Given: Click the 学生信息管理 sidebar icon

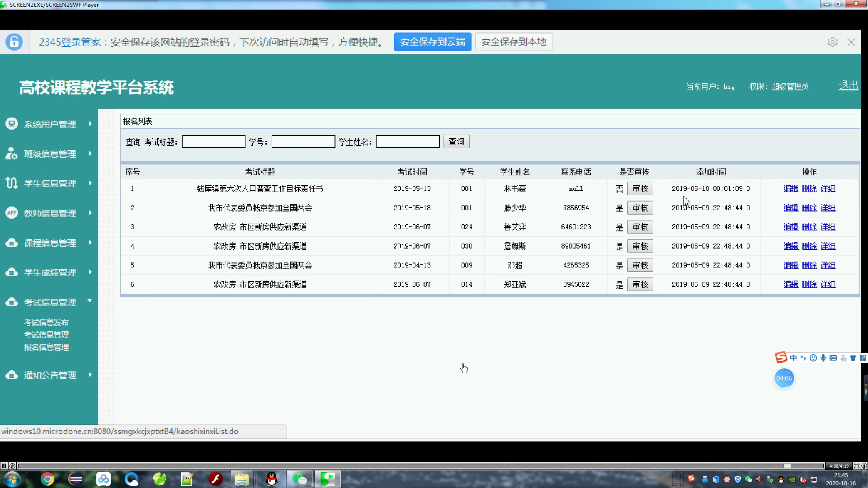Looking at the screenshot, I should tap(12, 183).
